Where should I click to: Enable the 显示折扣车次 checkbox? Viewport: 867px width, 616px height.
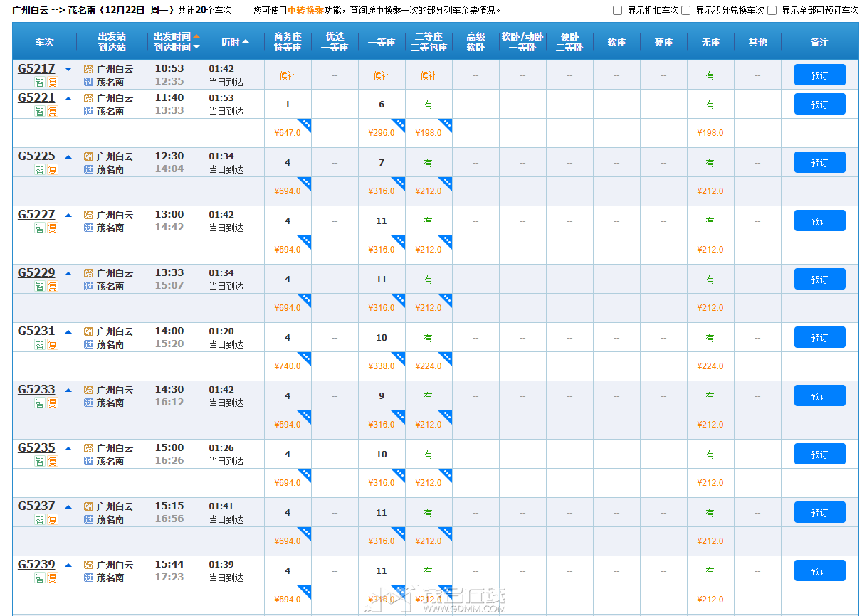[x=617, y=11]
